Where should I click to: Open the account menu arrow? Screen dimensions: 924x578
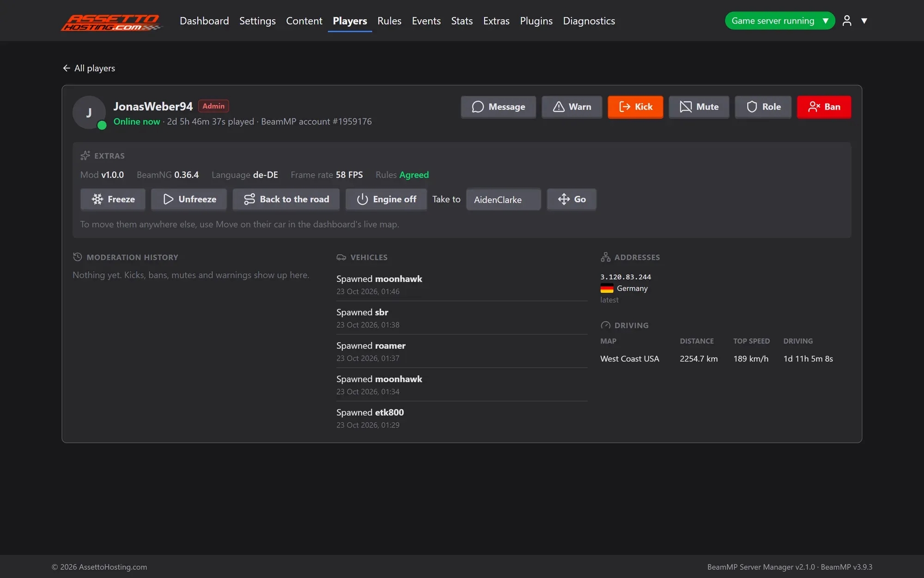[864, 20]
